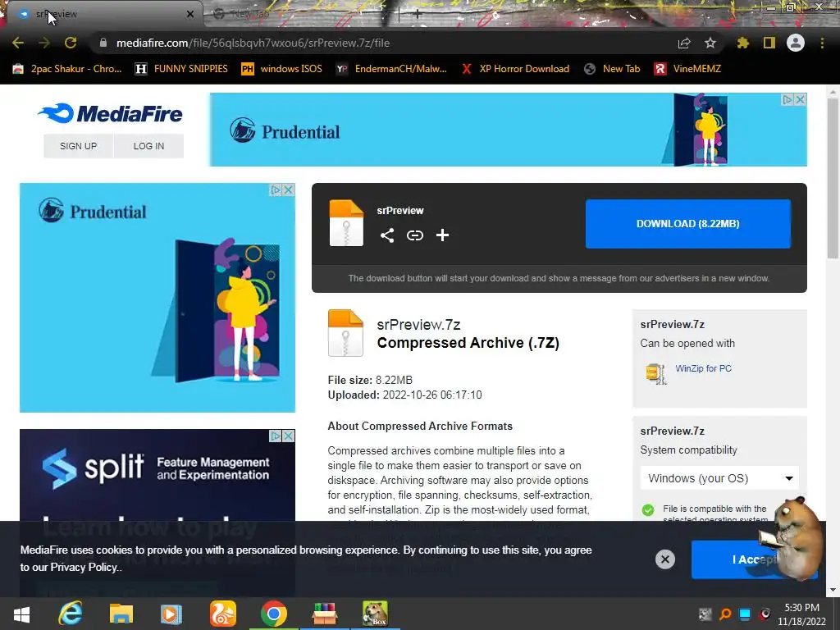Click the copy link icon under srPreview
The width and height of the screenshot is (840, 630).
414,235
